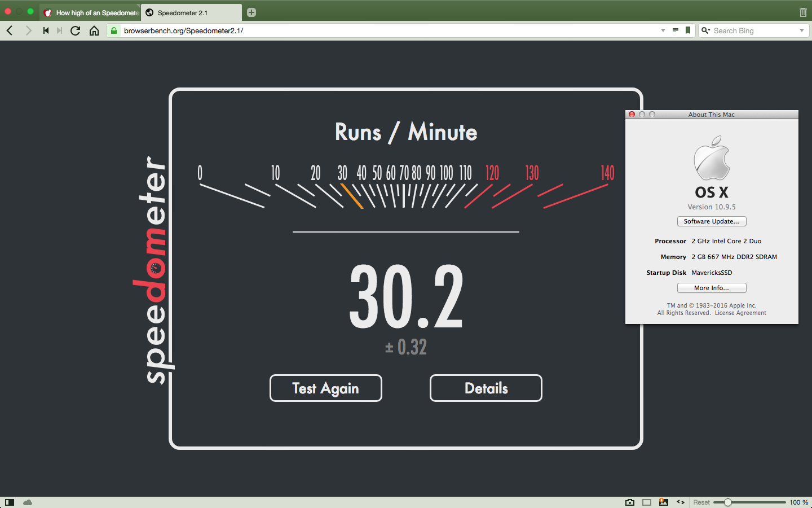Click the vertical speedometer logo
Image resolution: width=812 pixels, height=508 pixels.
153,270
